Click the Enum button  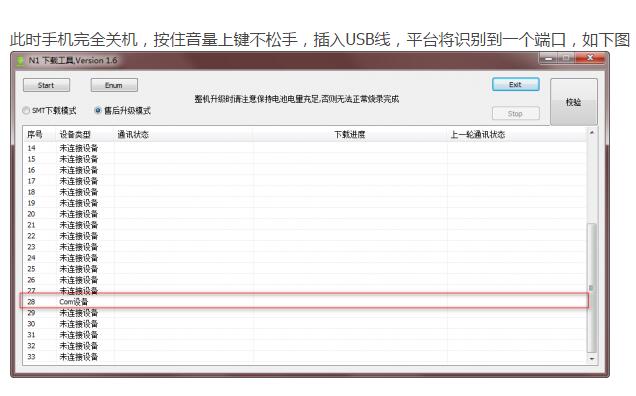(x=114, y=85)
